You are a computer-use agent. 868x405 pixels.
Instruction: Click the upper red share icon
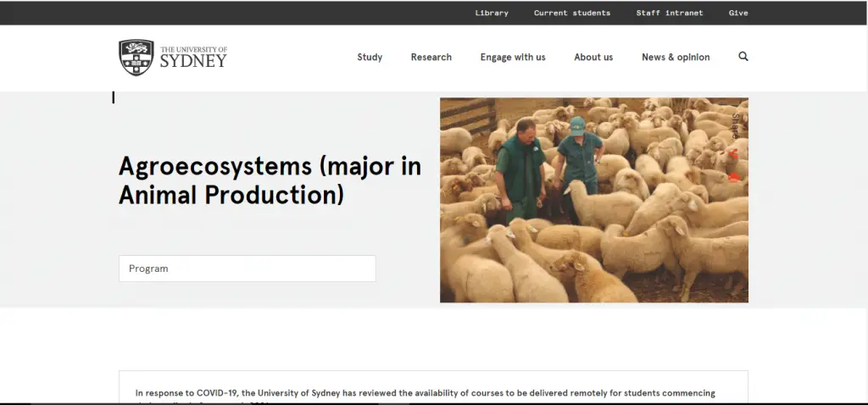[x=734, y=154]
